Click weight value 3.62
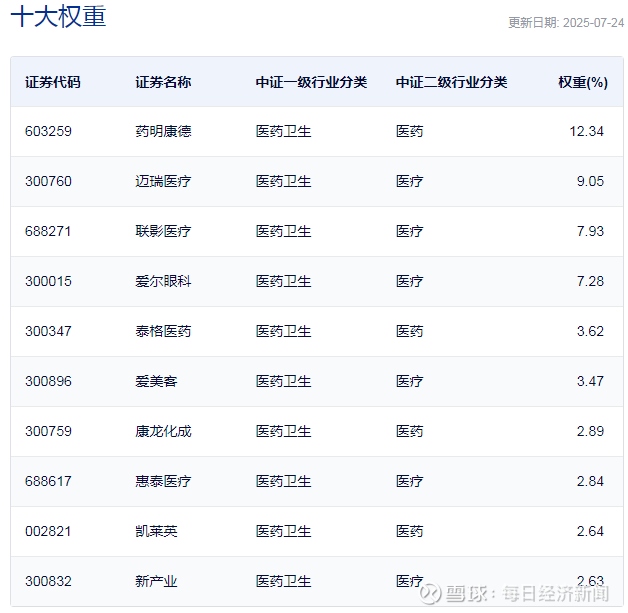The height and width of the screenshot is (613, 628). click(x=590, y=332)
